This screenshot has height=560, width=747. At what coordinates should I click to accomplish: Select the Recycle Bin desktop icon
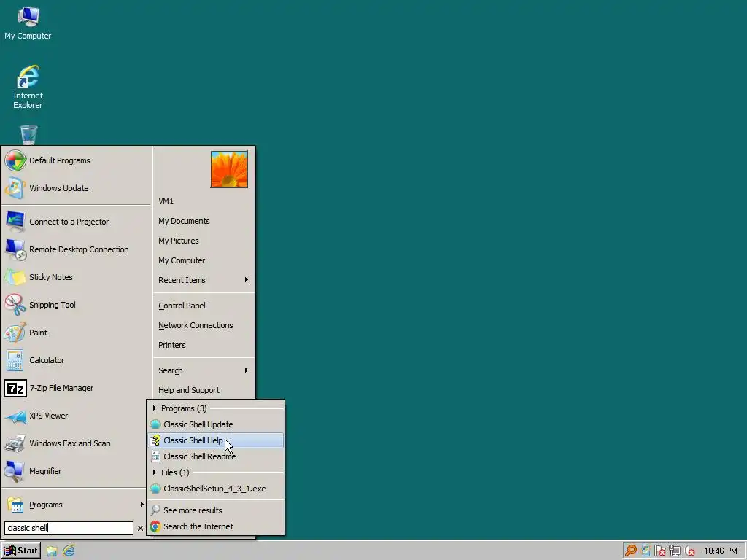[28, 135]
